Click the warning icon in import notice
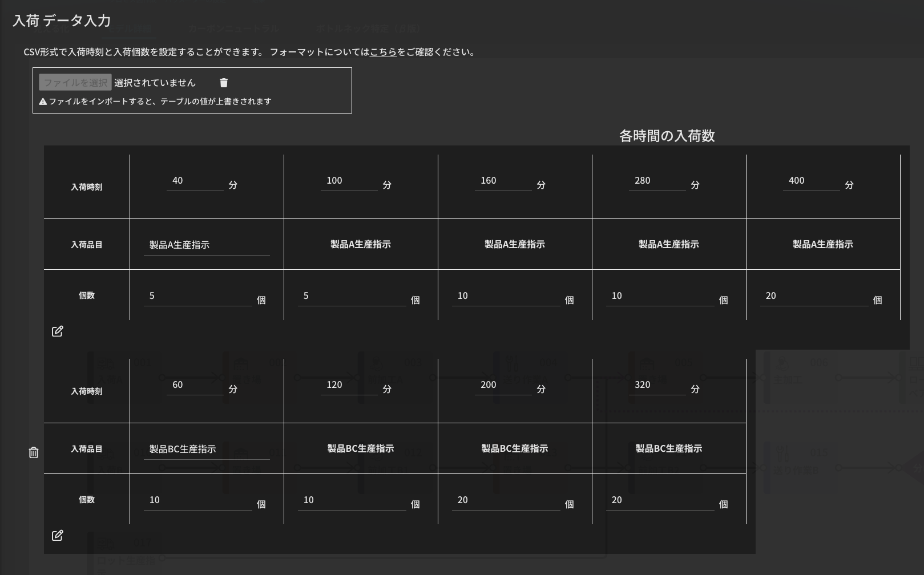Viewport: 924px width, 575px height. [43, 102]
